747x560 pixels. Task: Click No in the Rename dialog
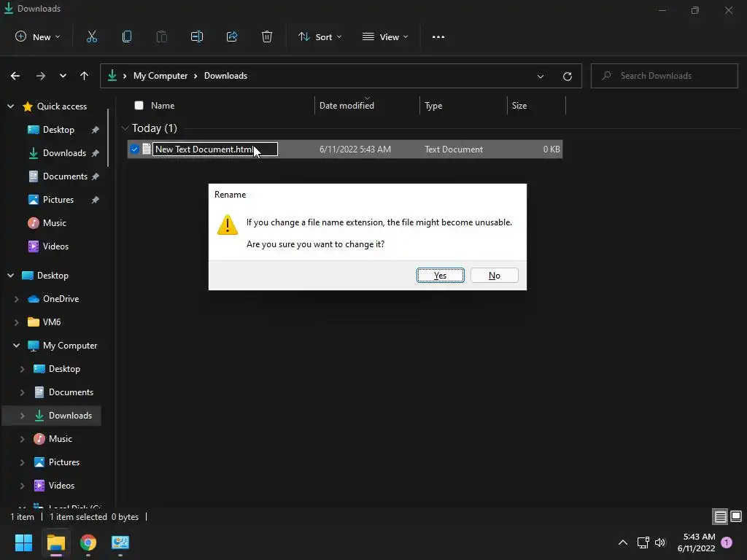495,275
